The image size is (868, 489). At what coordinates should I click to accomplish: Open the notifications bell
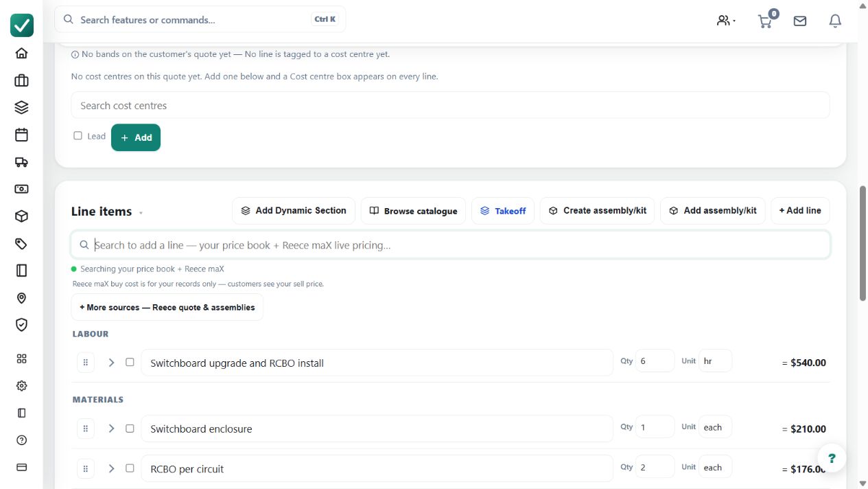pyautogui.click(x=835, y=21)
